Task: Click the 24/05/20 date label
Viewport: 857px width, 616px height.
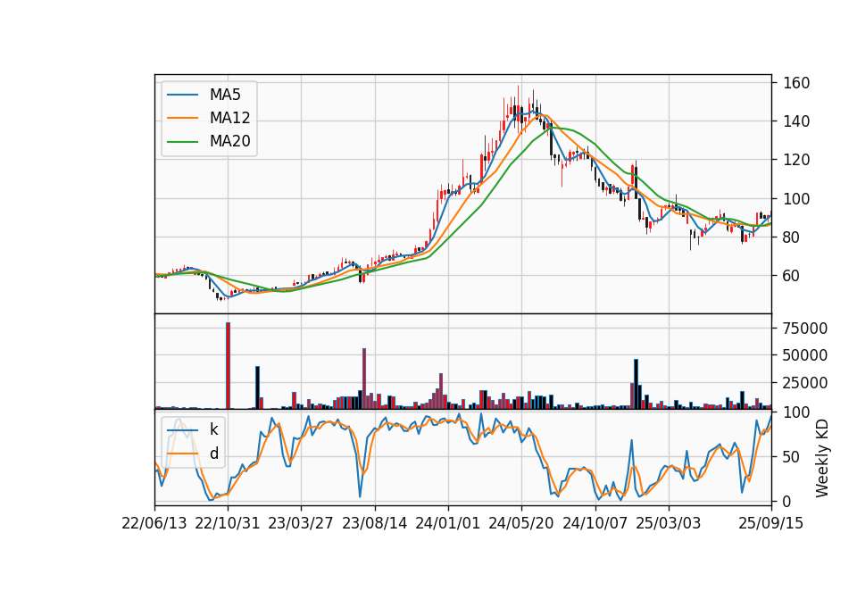Action: point(520,523)
